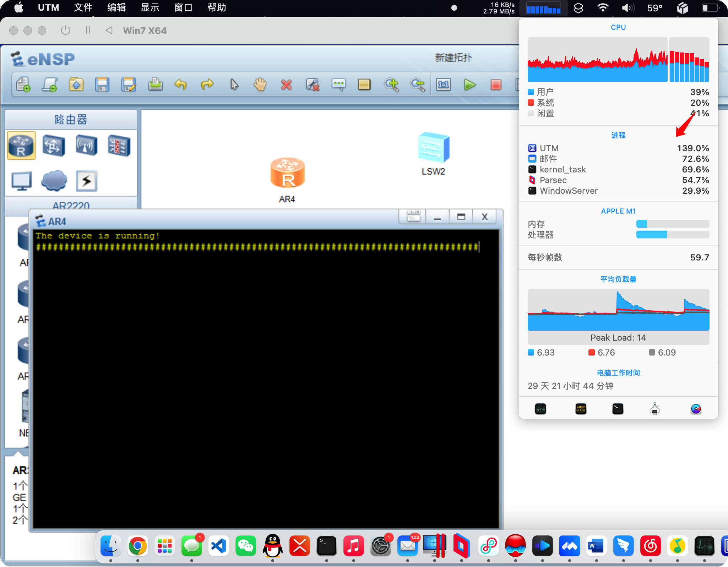728x567 pixels.
Task: Click the VM power button icon
Action: click(66, 31)
